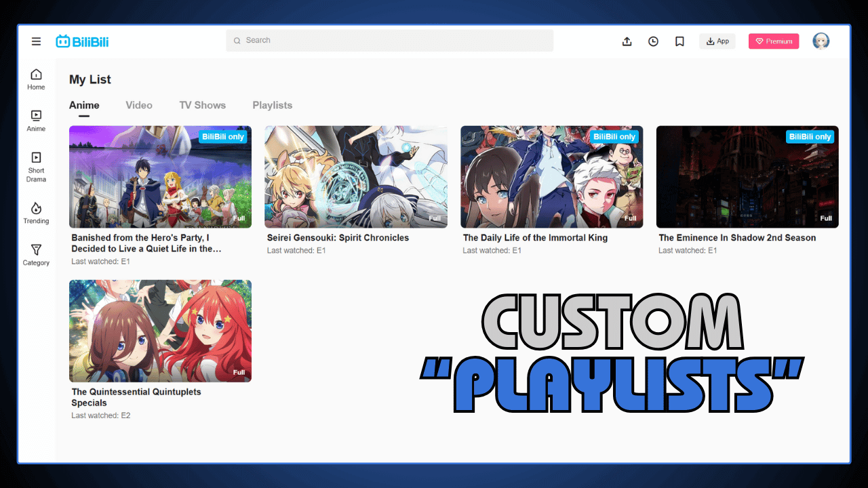This screenshot has height=488, width=868.
Task: Switch to the Video tab
Action: [x=139, y=105]
